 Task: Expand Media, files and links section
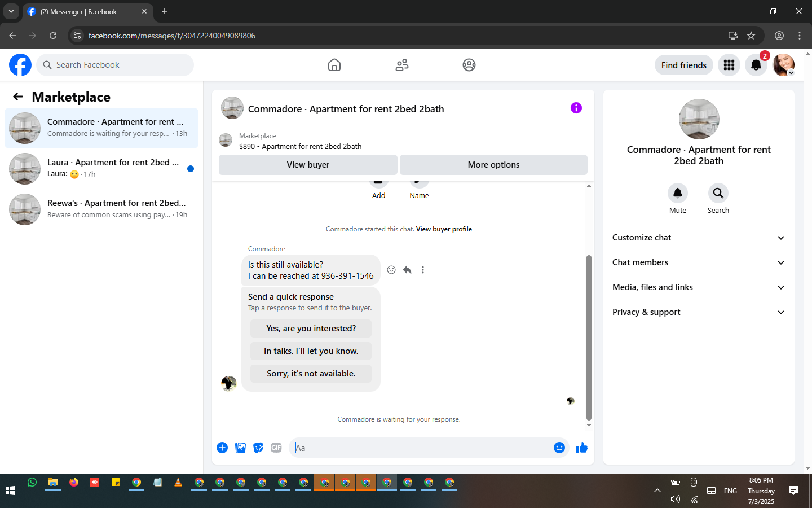(x=699, y=287)
